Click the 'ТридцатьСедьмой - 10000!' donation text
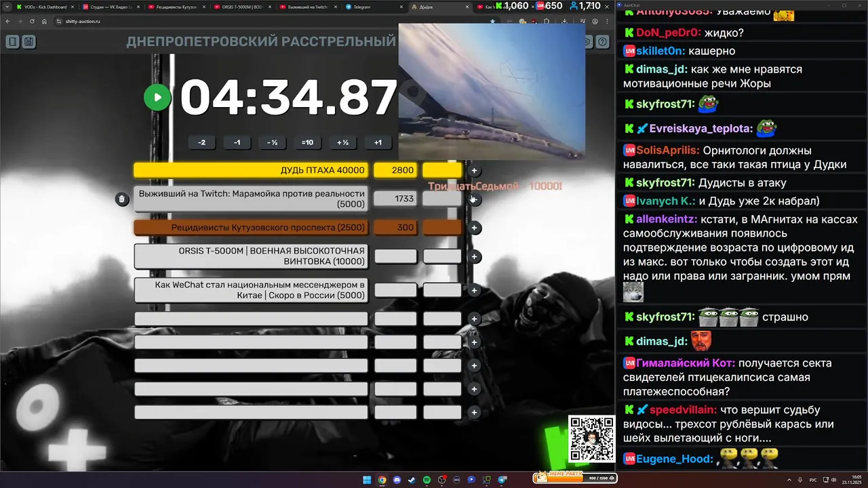This screenshot has width=868, height=488. [x=495, y=186]
